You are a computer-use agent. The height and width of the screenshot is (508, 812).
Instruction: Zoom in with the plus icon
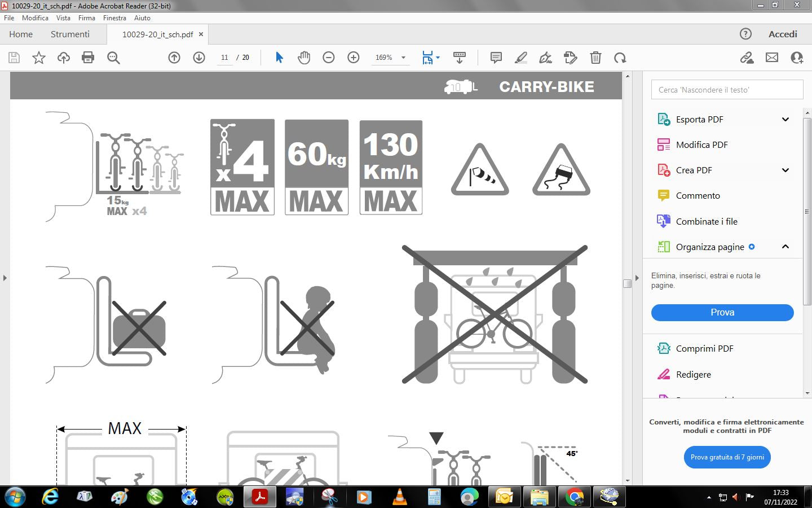coord(354,58)
